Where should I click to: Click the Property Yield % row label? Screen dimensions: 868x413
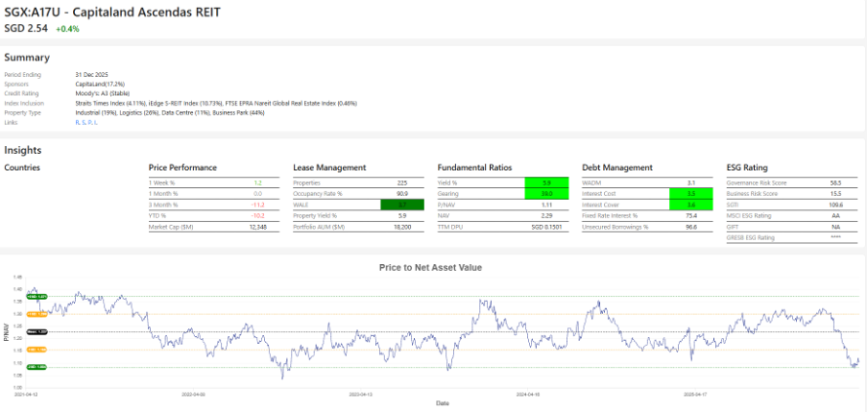pos(315,216)
